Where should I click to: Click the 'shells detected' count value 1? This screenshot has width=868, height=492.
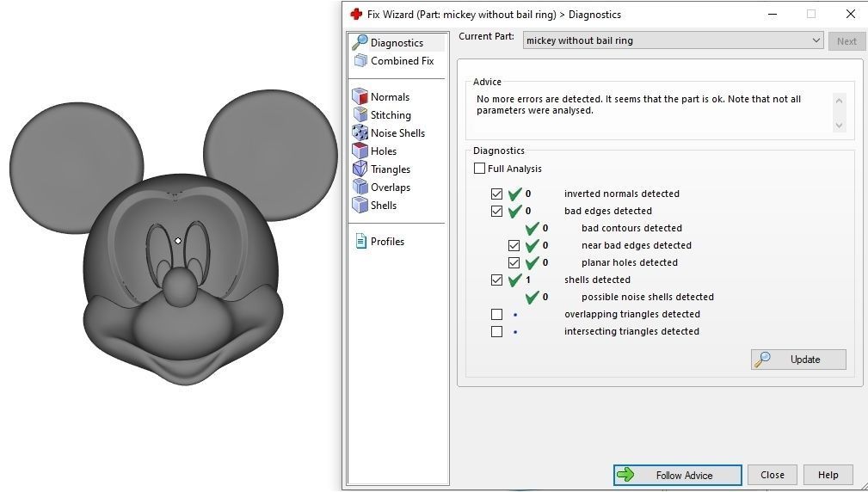[x=528, y=280]
